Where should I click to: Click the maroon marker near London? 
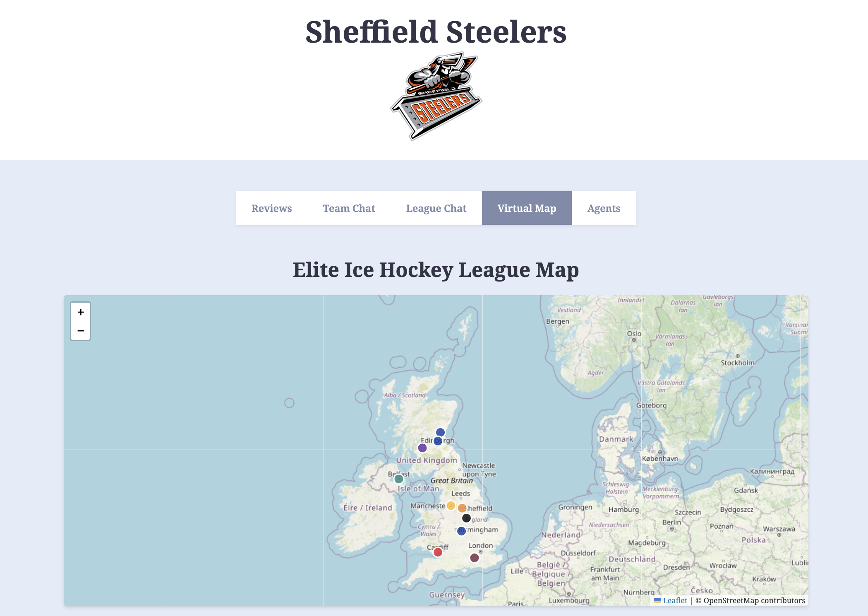[475, 558]
